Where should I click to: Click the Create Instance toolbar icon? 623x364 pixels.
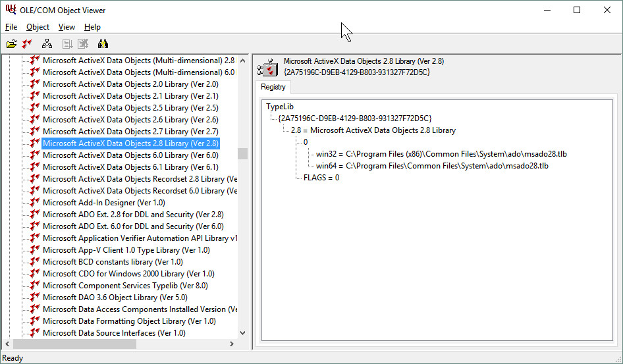[67, 44]
